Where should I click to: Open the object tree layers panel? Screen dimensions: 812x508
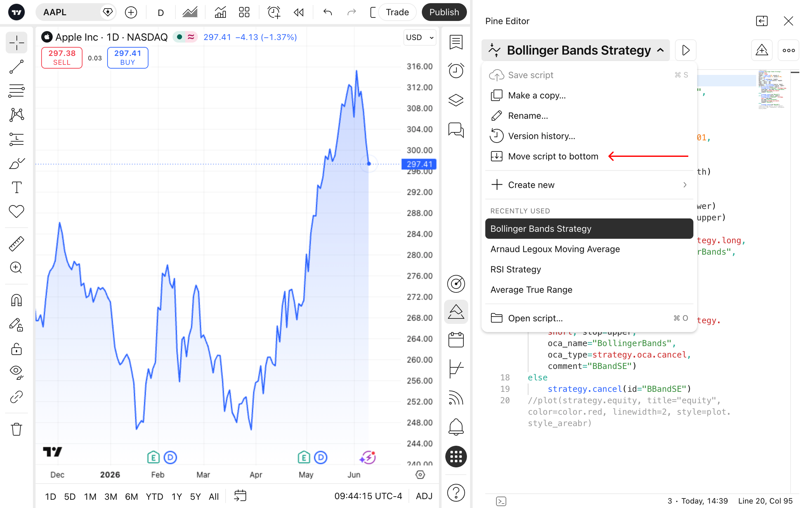pos(456,100)
